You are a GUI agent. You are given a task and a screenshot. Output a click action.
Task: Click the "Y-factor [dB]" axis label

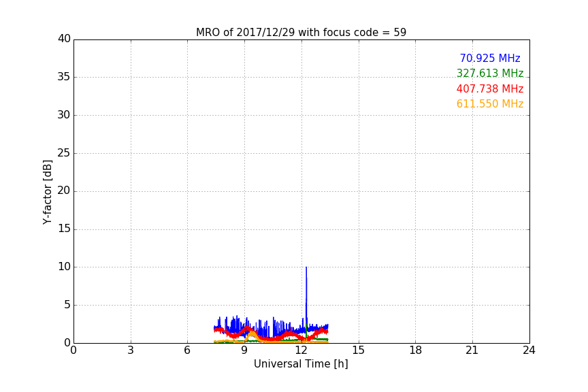(x=48, y=192)
